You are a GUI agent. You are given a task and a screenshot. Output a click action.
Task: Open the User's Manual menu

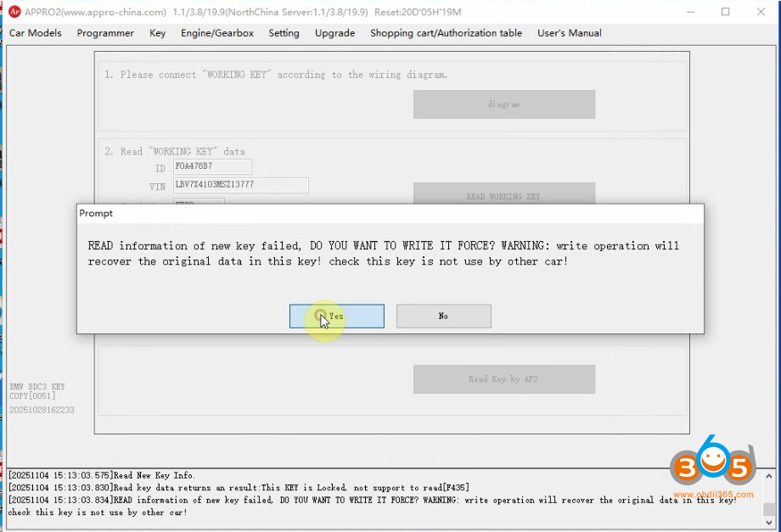(x=569, y=33)
